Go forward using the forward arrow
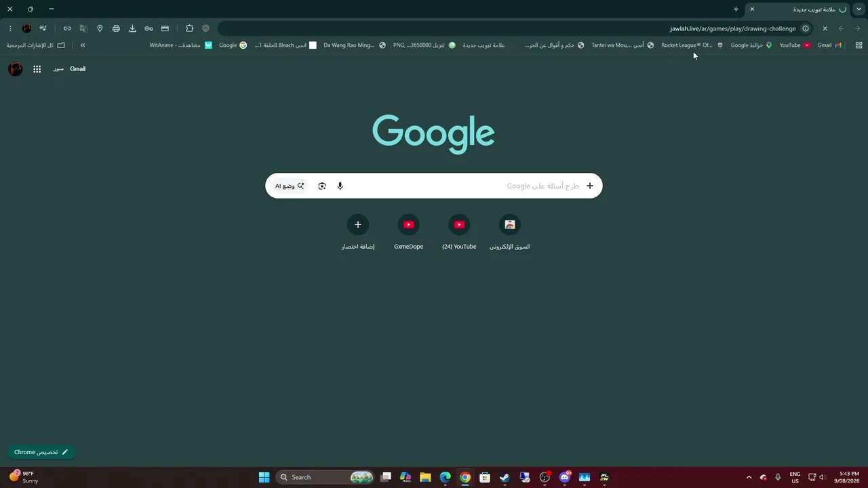 pos(857,28)
